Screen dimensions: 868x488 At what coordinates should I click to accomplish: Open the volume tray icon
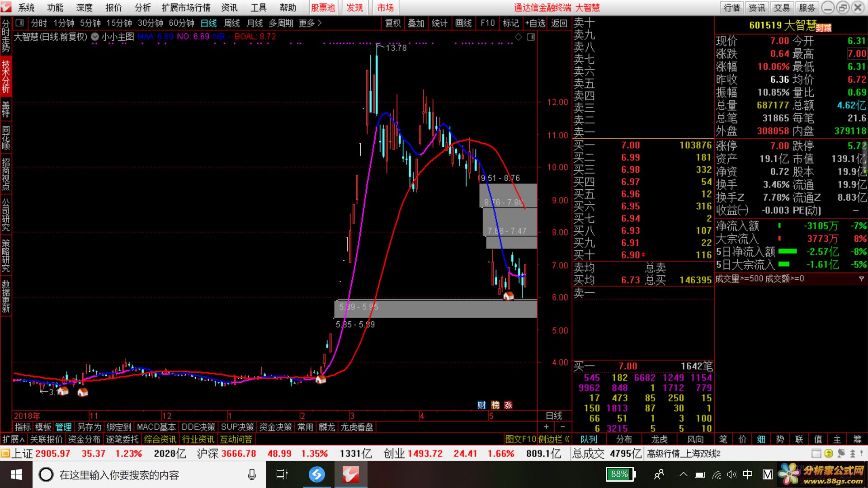click(x=732, y=474)
